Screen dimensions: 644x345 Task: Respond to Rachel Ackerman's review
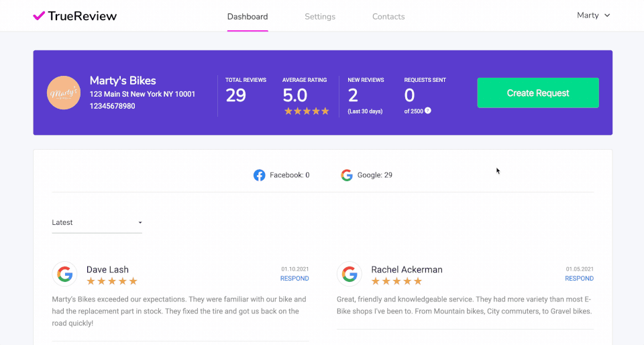click(x=579, y=279)
